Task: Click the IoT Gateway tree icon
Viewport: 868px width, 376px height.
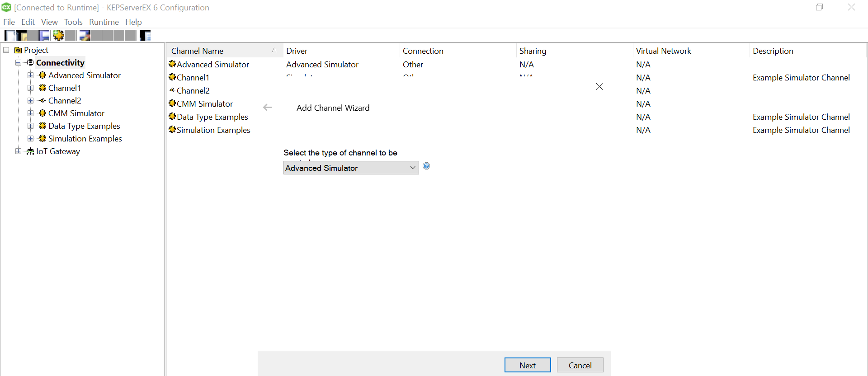Action: tap(30, 151)
